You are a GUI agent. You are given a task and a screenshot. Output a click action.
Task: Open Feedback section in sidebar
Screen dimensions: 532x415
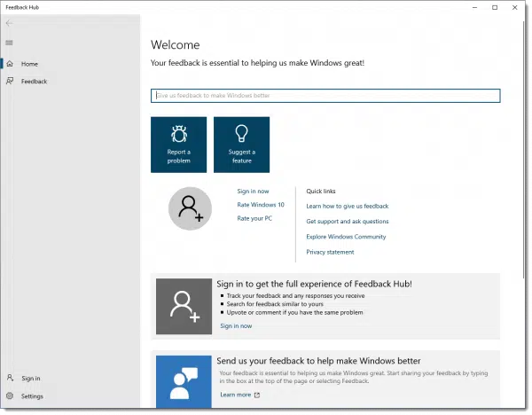34,82
